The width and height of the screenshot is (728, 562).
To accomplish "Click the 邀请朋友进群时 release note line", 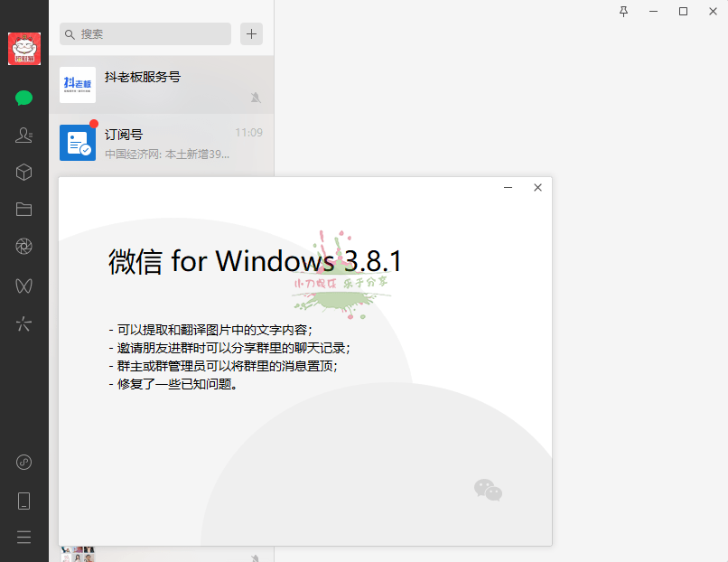I will coord(229,349).
